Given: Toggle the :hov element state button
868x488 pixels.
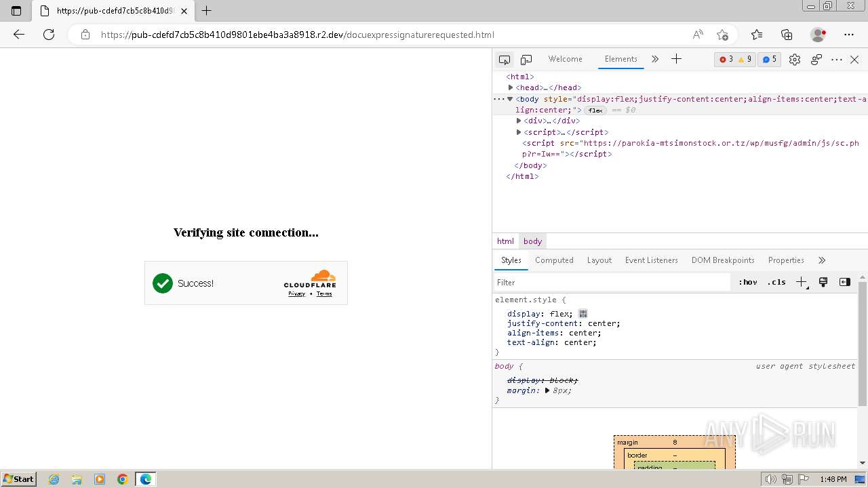Looking at the screenshot, I should [x=748, y=283].
